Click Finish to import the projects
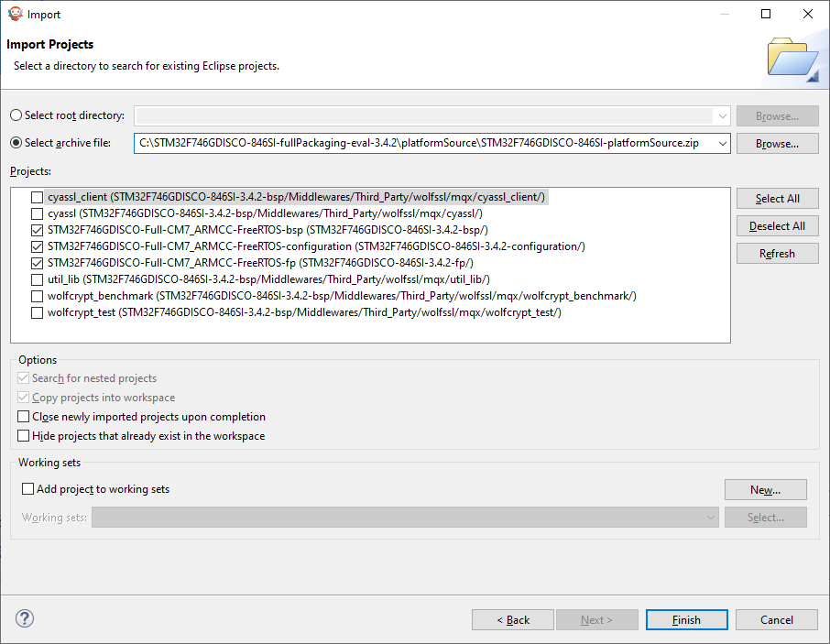830x644 pixels. [686, 619]
